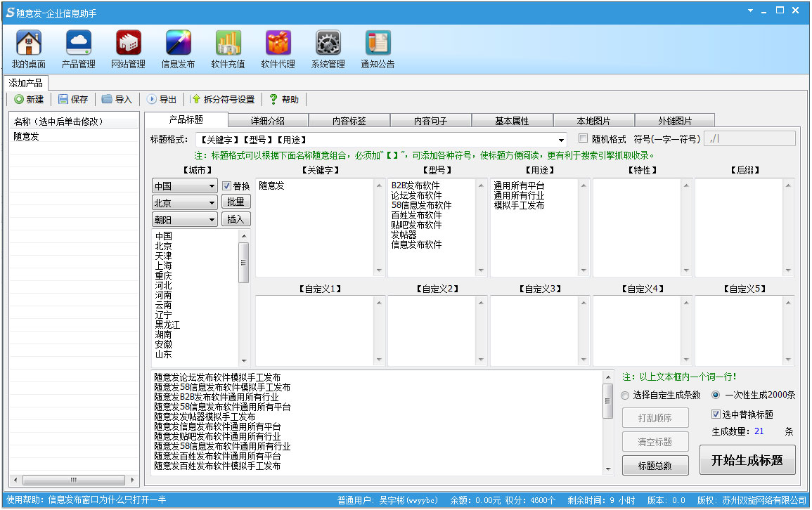The width and height of the screenshot is (812, 510).
Task: Open 系统管理 gear icon
Action: (x=328, y=44)
